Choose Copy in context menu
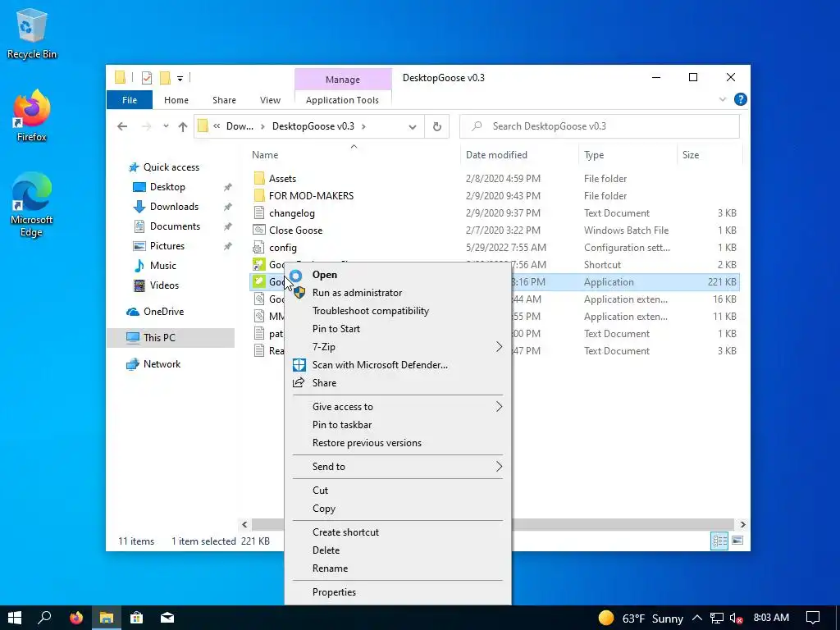Image resolution: width=840 pixels, height=630 pixels. [398, 509]
